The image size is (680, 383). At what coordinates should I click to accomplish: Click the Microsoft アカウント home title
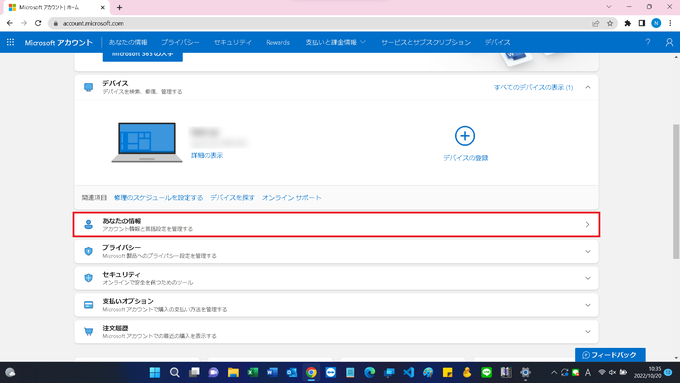[59, 43]
